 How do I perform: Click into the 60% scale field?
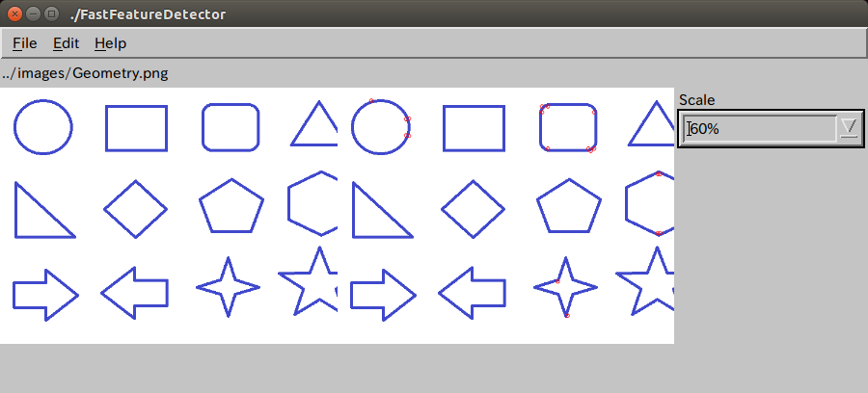pyautogui.click(x=760, y=129)
